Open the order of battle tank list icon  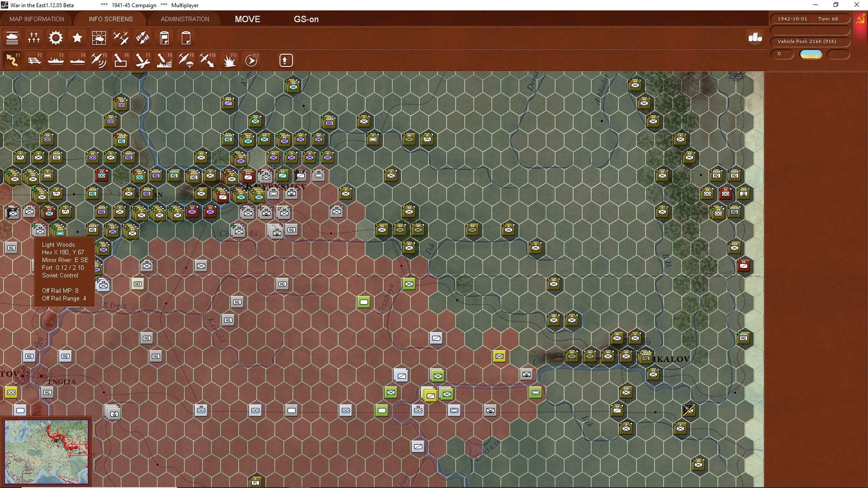click(12, 38)
